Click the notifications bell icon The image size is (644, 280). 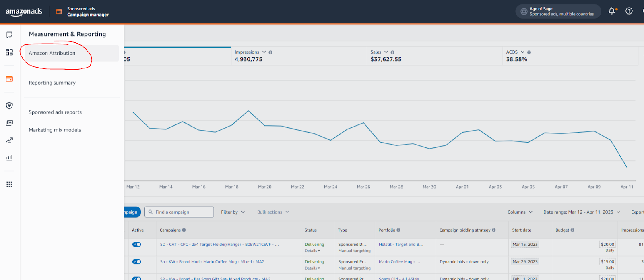612,11
